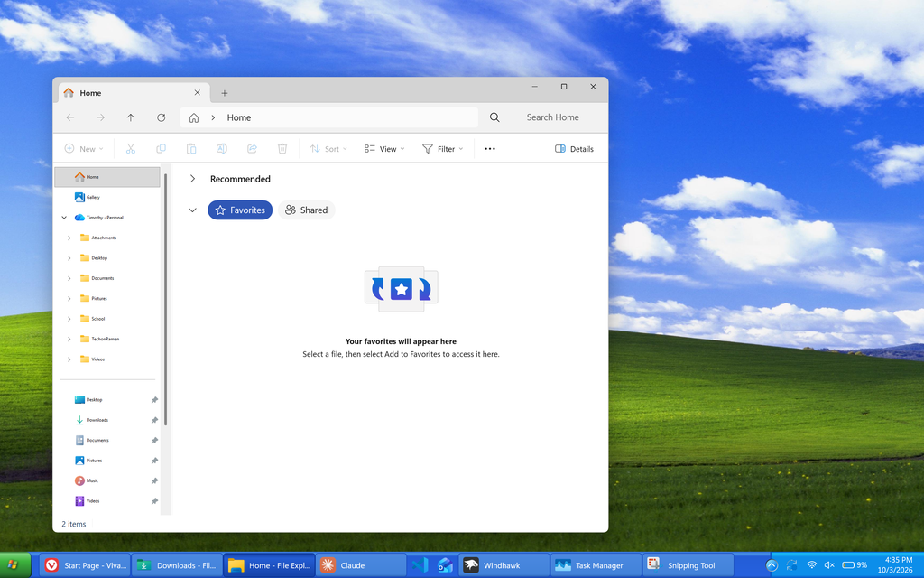This screenshot has width=924, height=578.
Task: Expand the School folder chevron
Action: point(69,319)
